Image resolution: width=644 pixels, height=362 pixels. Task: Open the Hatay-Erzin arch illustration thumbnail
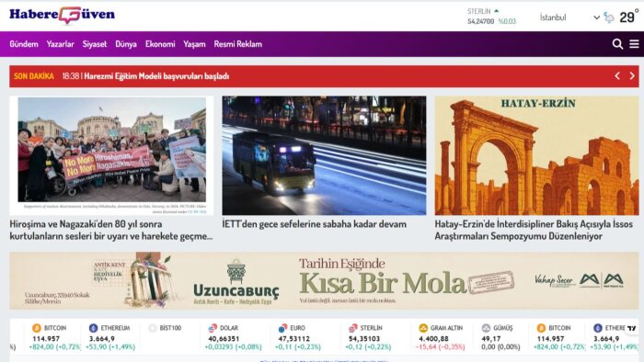click(x=536, y=155)
